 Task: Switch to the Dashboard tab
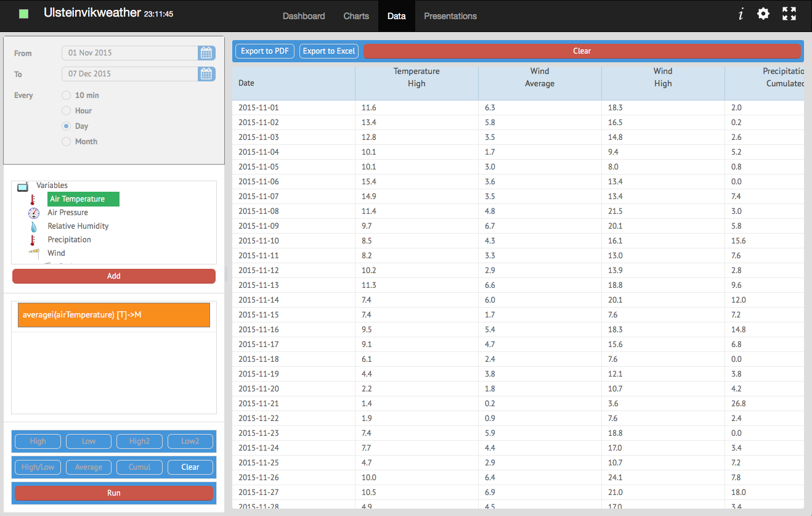[x=304, y=16]
